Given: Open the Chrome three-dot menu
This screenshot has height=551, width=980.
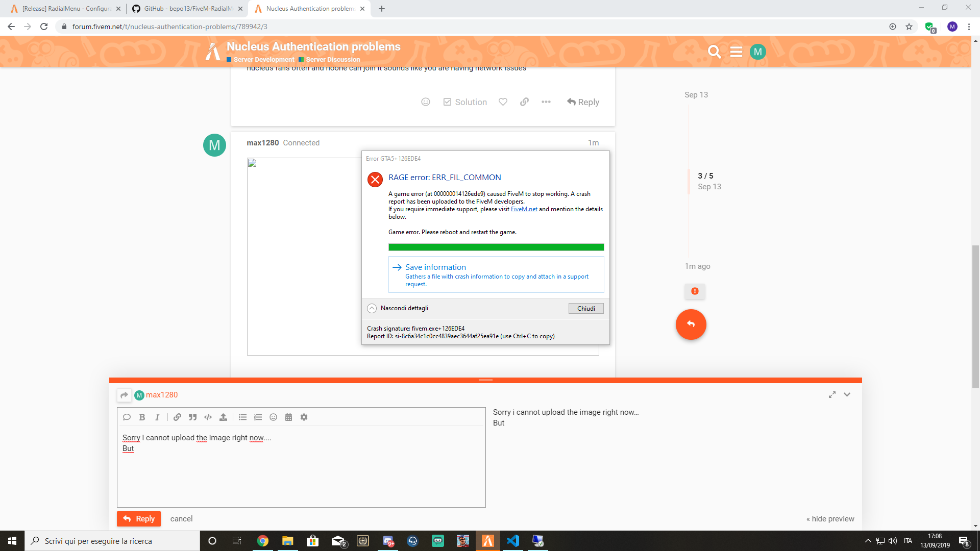Looking at the screenshot, I should point(969,27).
